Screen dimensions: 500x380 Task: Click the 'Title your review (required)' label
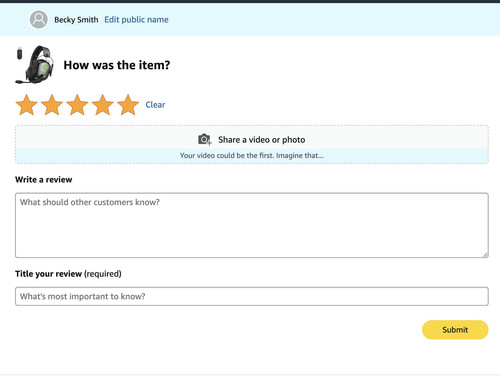(x=68, y=274)
